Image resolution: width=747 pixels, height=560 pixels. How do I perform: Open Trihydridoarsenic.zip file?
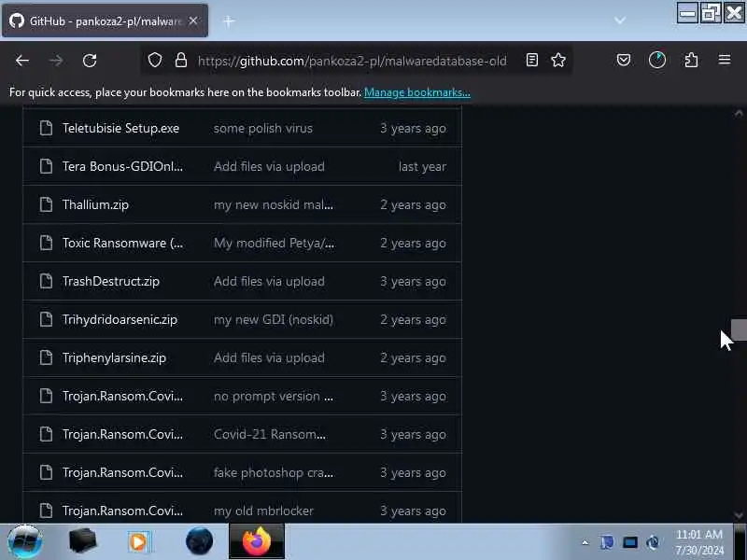point(120,319)
